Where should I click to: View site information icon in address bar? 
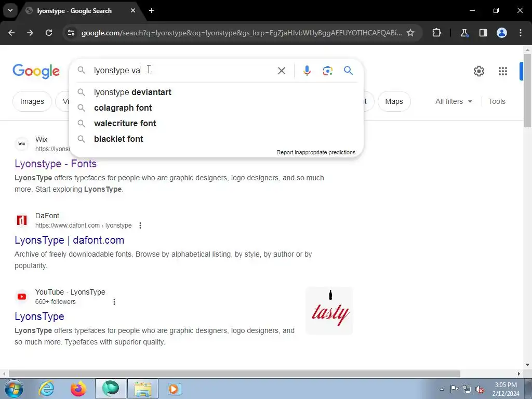(x=71, y=33)
